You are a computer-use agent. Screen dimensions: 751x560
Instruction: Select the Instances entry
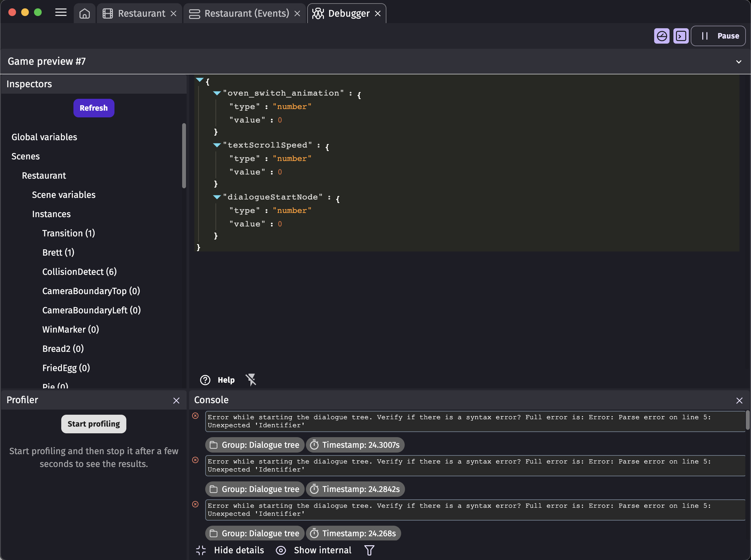[x=51, y=214]
